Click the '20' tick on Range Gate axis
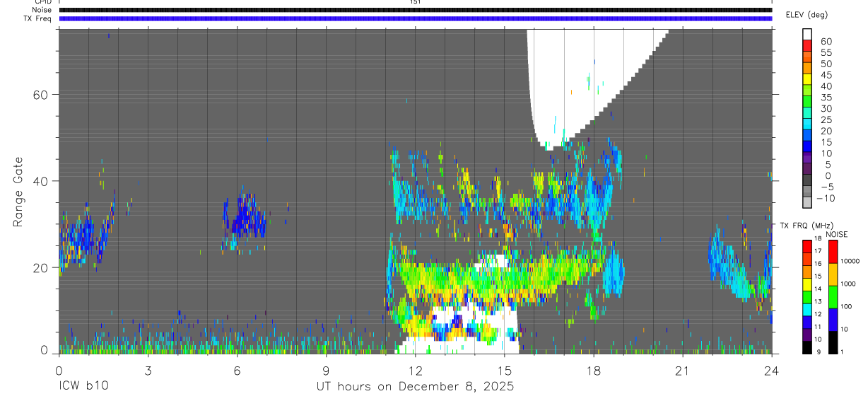 point(40,267)
